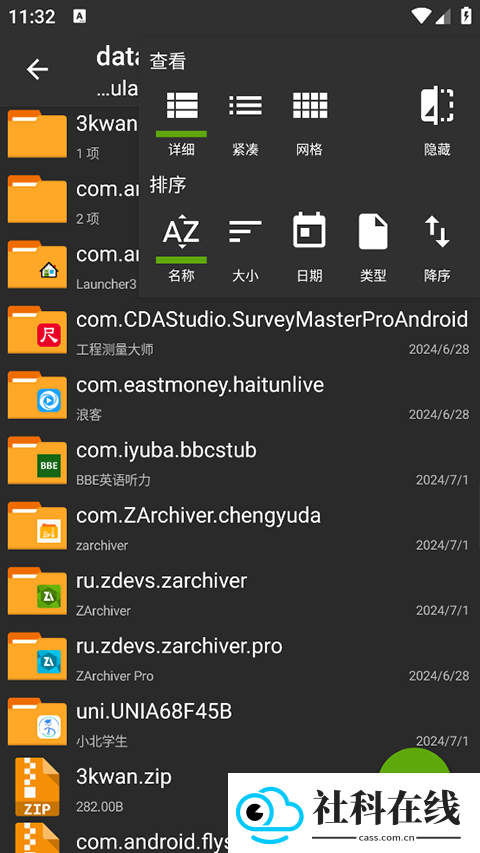
Task: Click the 浪客 subtitle
Action: [89, 415]
